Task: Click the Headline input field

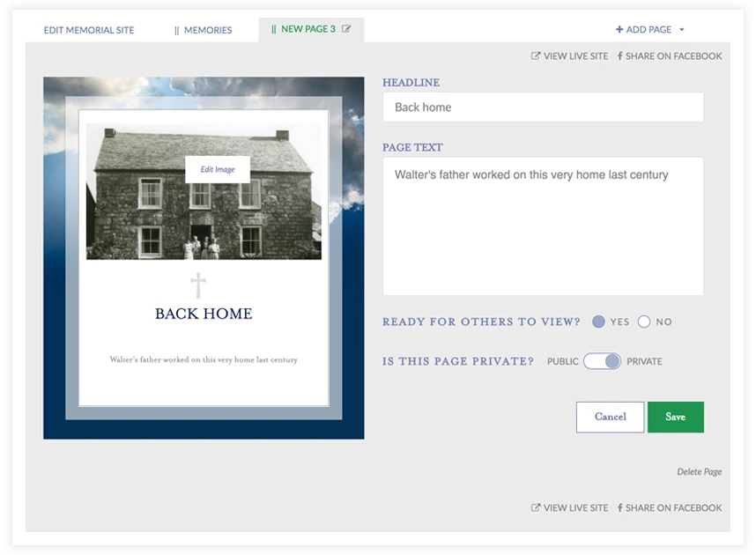Action: tap(543, 107)
